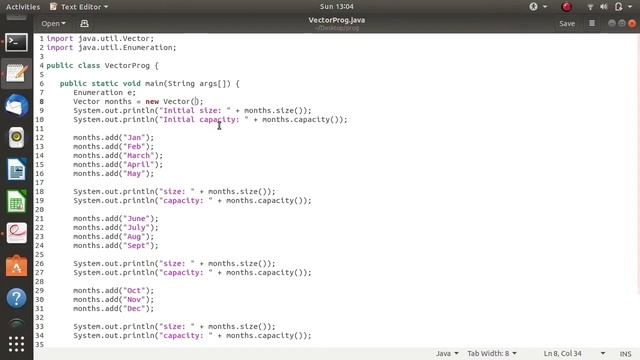Click the months.add("July") line
Screen dimensions: 640x360
[116, 227]
